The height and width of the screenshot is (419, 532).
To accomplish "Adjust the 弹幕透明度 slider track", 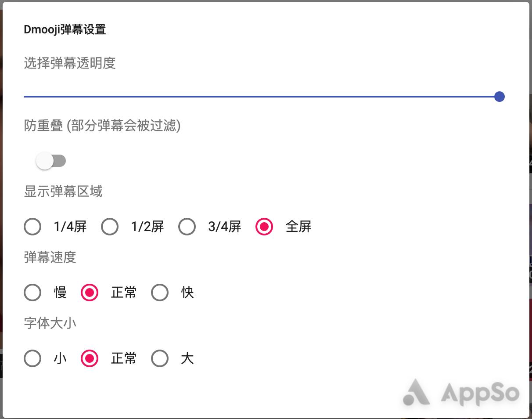I will click(x=263, y=97).
